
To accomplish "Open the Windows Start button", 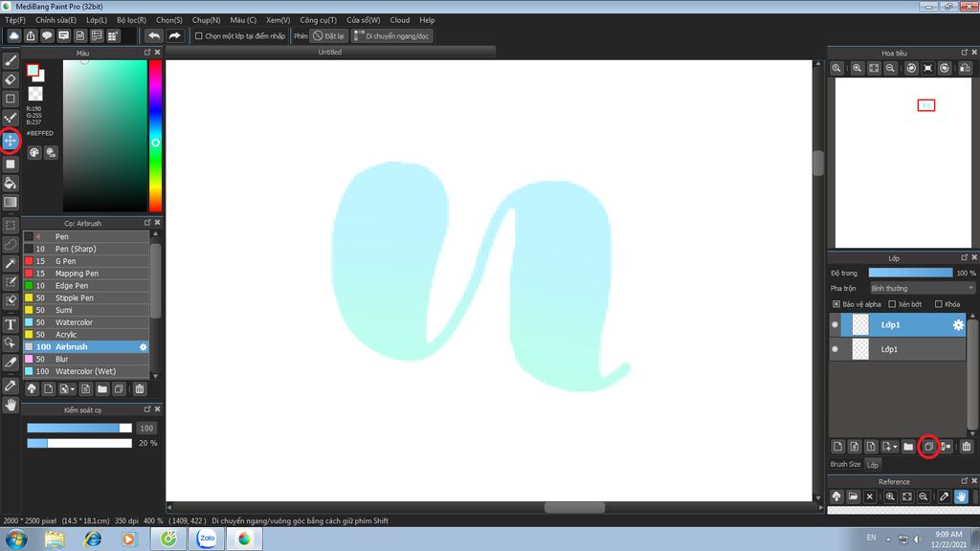I will [15, 539].
